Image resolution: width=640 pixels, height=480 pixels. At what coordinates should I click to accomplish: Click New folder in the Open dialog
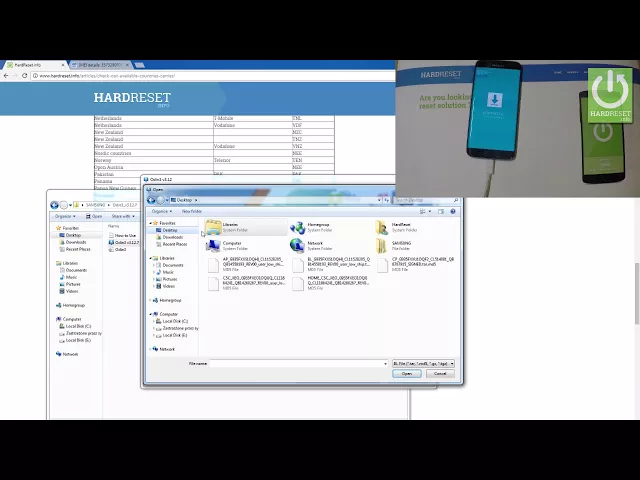[191, 211]
